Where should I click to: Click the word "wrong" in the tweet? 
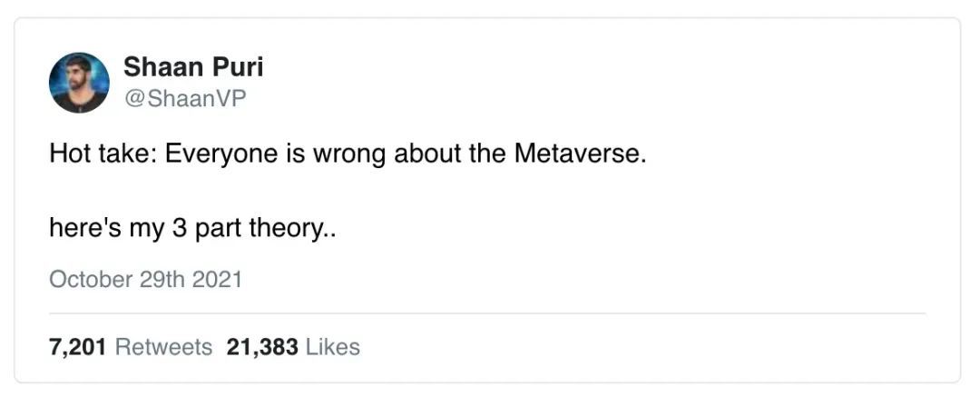pos(350,154)
